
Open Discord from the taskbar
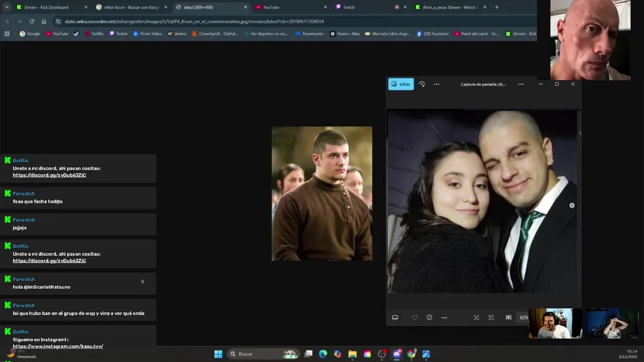[396, 354]
